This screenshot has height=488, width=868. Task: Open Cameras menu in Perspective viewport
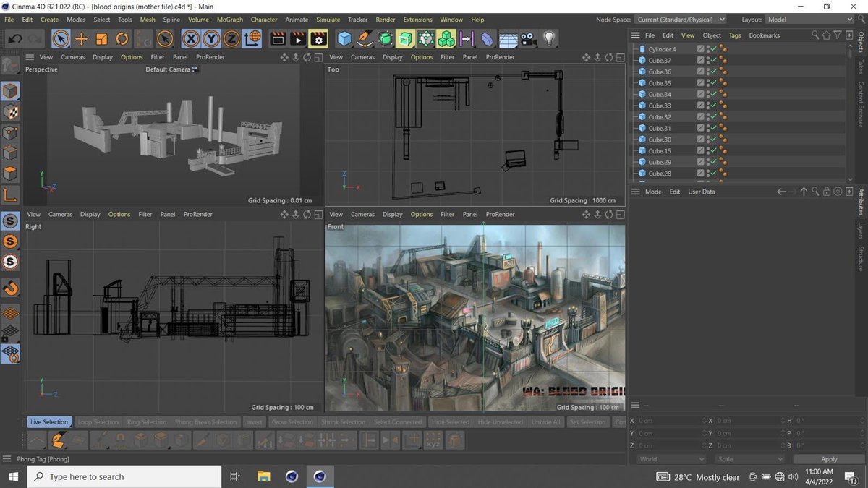click(72, 57)
